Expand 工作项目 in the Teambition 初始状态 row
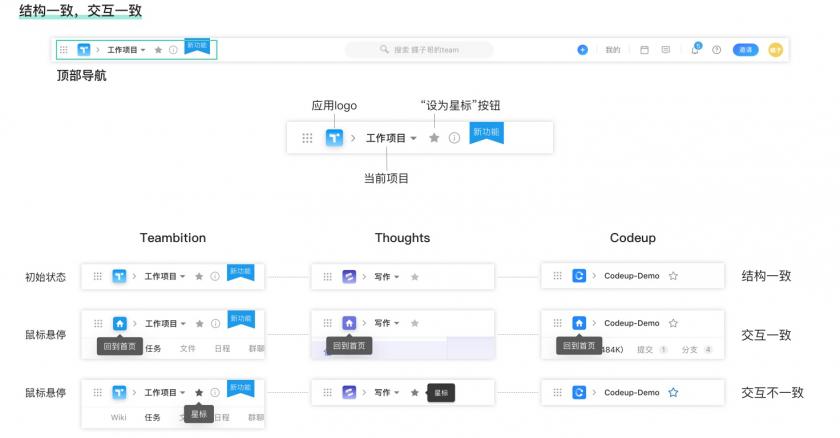 (x=164, y=276)
